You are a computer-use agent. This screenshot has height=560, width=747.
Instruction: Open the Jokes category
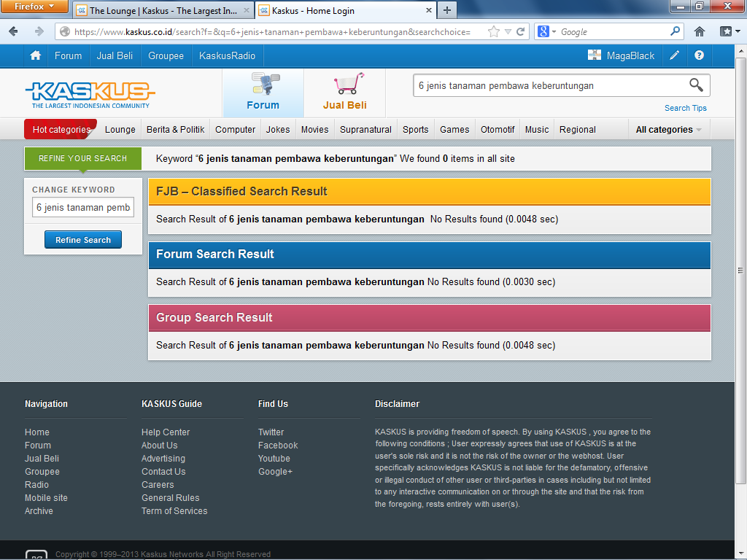point(278,130)
